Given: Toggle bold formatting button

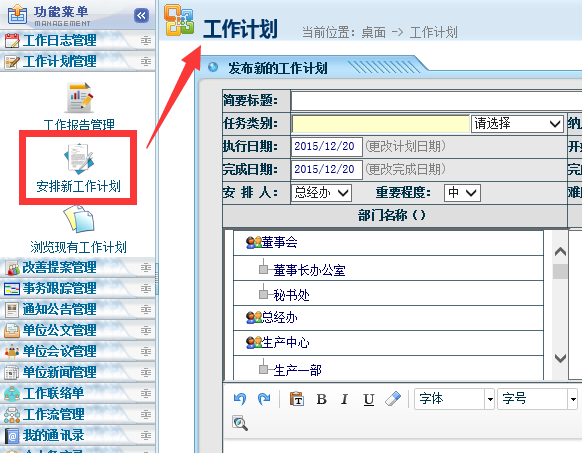Looking at the screenshot, I should point(321,399).
